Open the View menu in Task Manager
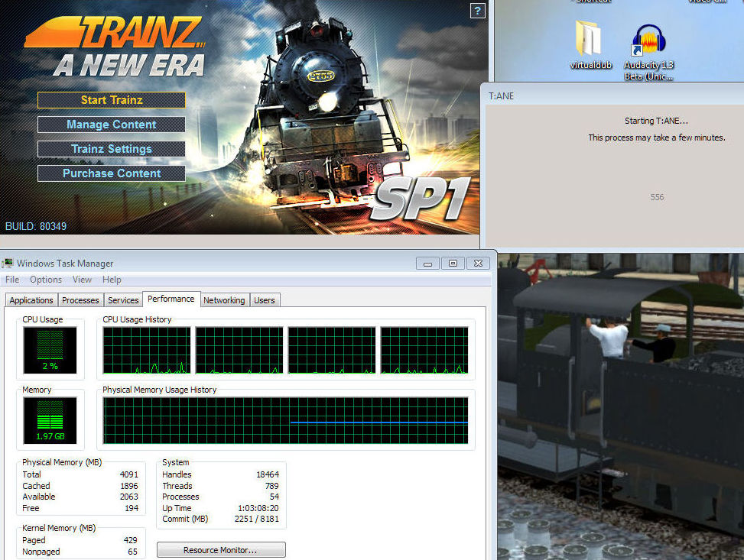Image resolution: width=744 pixels, height=560 pixels. 82,280
